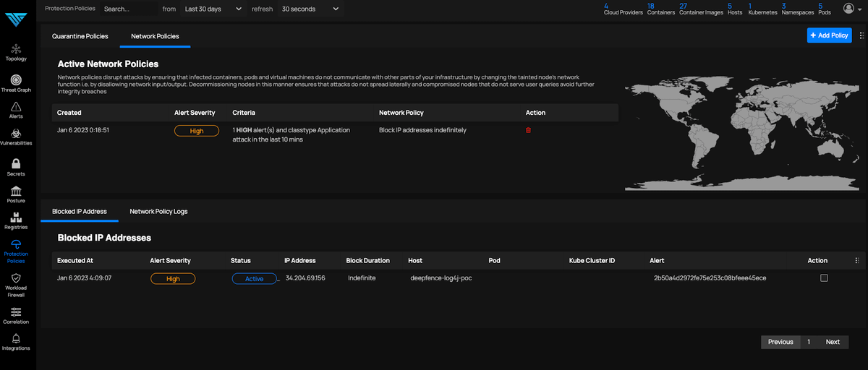868x370 pixels.
Task: Open the Integrations bell icon
Action: click(x=16, y=341)
